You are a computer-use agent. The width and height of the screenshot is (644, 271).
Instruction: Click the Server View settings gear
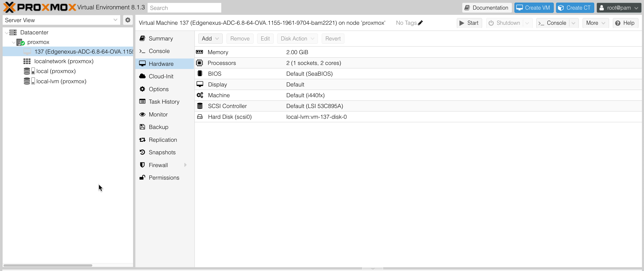click(x=128, y=20)
